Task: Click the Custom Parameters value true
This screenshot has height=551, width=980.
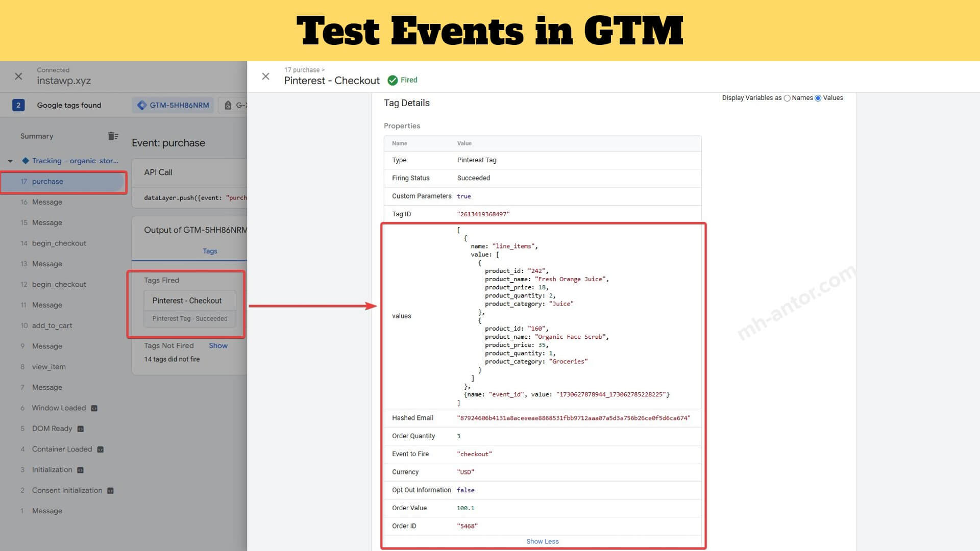Action: 464,196
